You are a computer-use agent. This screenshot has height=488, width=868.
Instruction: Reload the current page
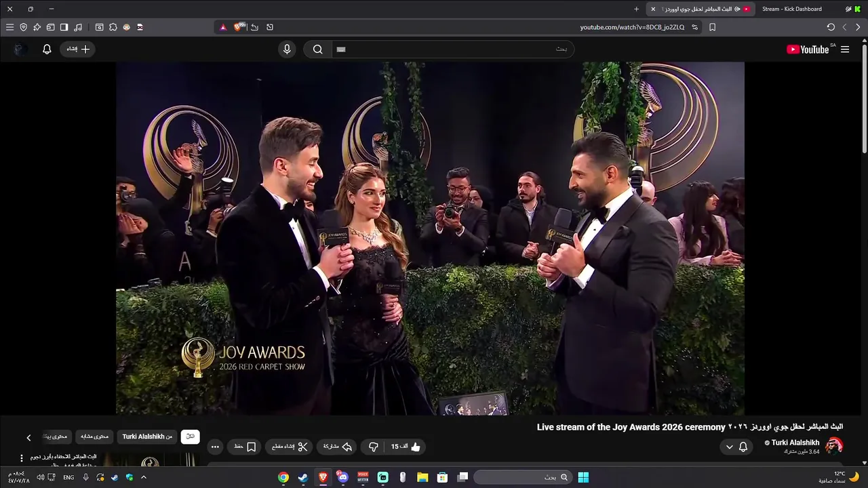[x=831, y=27]
